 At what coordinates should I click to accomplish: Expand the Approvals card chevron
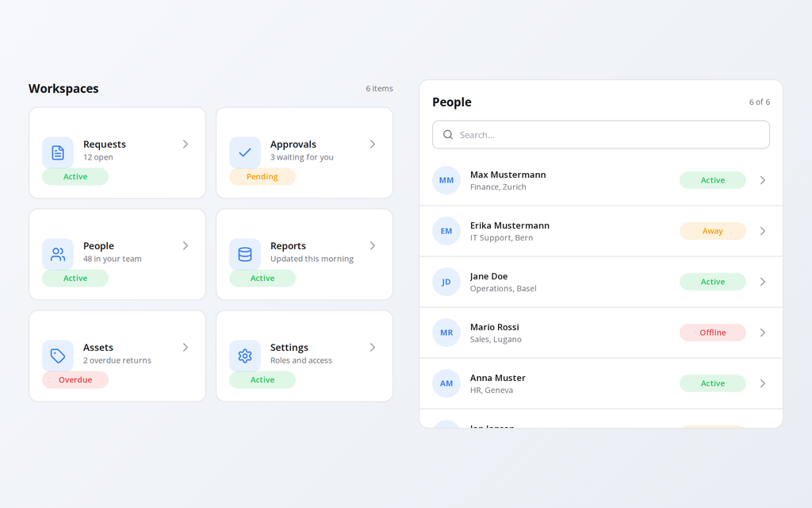[373, 144]
